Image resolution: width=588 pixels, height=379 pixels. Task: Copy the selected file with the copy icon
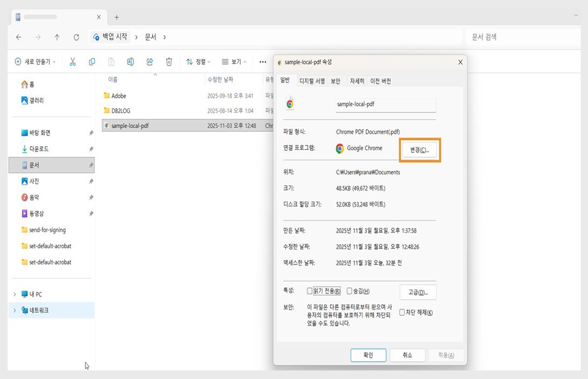click(x=92, y=62)
